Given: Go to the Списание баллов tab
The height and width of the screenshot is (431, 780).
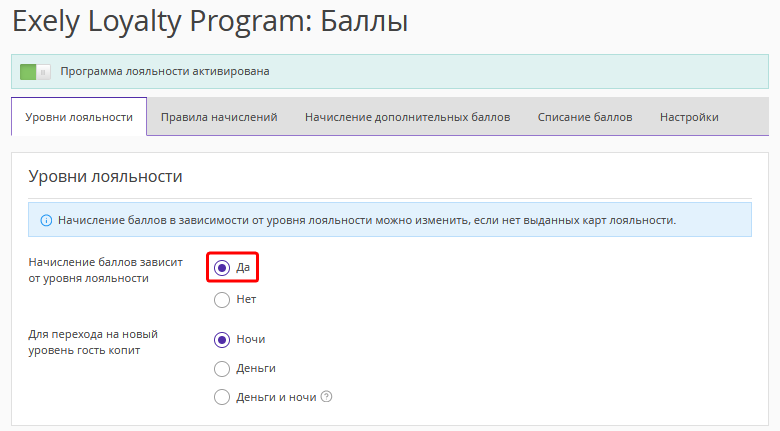Looking at the screenshot, I should tap(585, 117).
